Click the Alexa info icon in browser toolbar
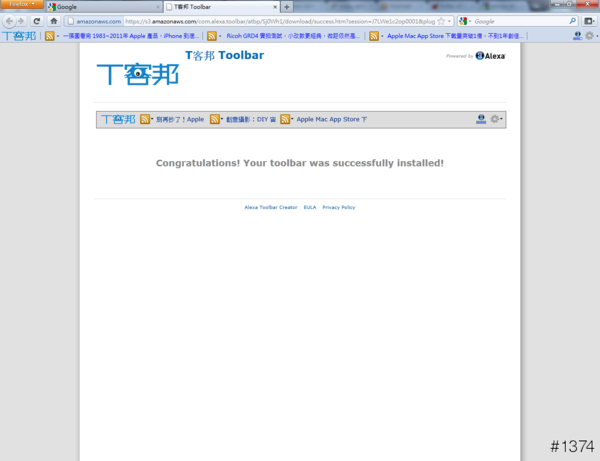This screenshot has width=600, height=461. click(x=577, y=36)
